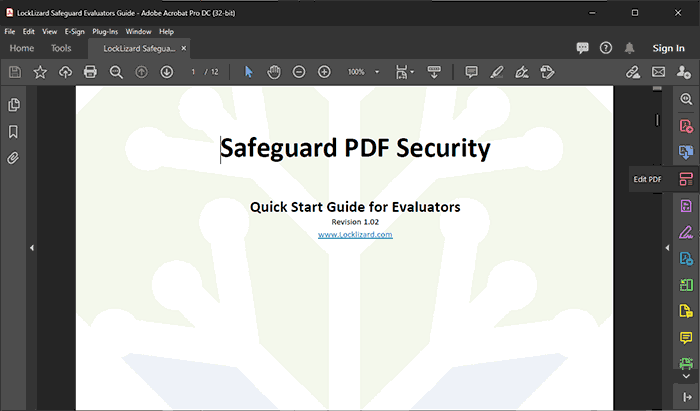Open the blue document tool in the right pane
The width and height of the screenshot is (700, 411).
coord(686,258)
